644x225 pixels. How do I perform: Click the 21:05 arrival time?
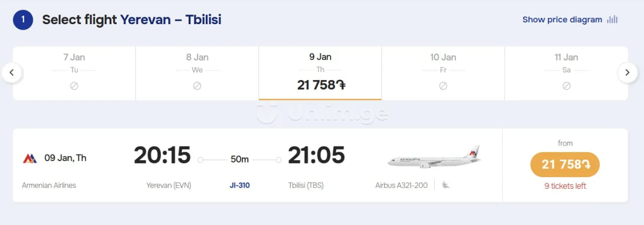point(316,155)
